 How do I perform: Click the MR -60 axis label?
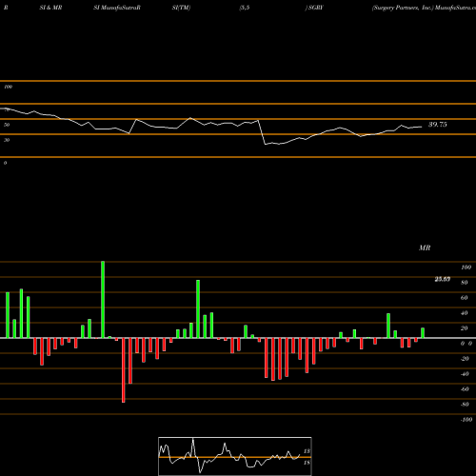(465, 389)
